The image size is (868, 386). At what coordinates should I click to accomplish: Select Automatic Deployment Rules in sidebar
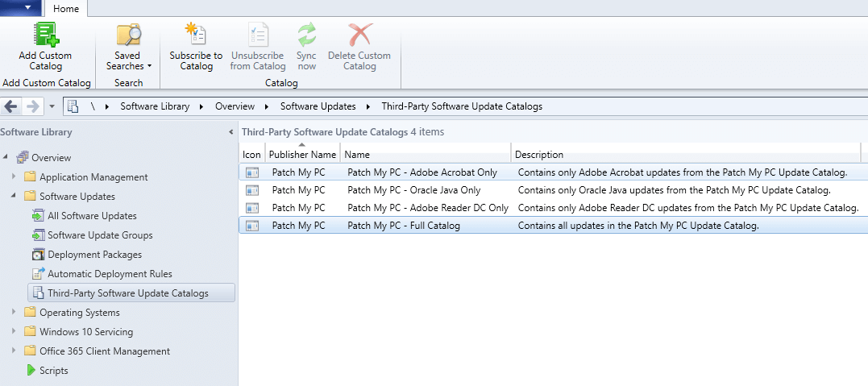110,274
